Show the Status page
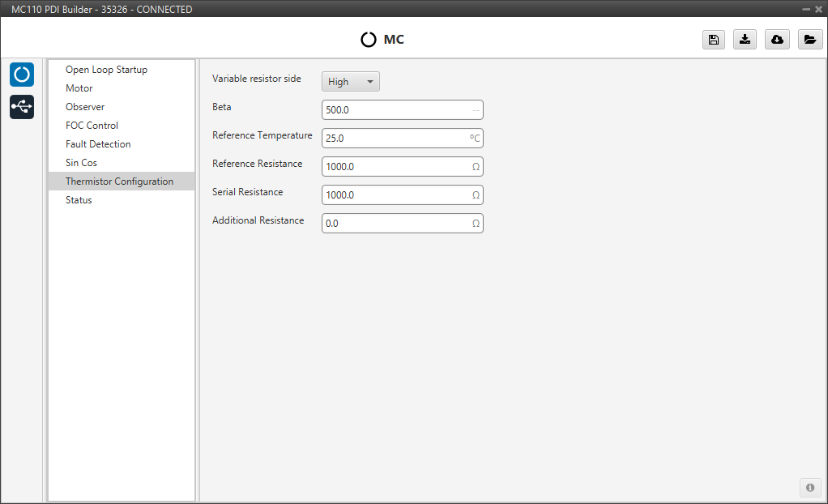Image resolution: width=828 pixels, height=504 pixels. 79,200
